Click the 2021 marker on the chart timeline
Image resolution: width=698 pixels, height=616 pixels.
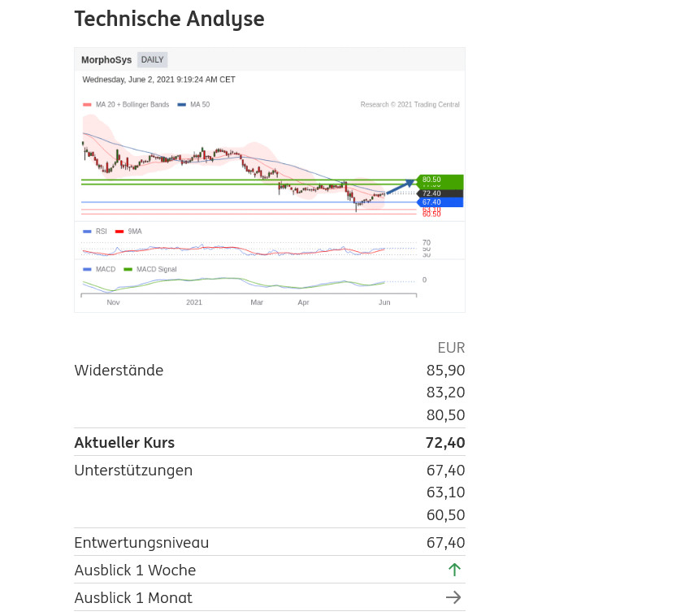[x=194, y=302]
